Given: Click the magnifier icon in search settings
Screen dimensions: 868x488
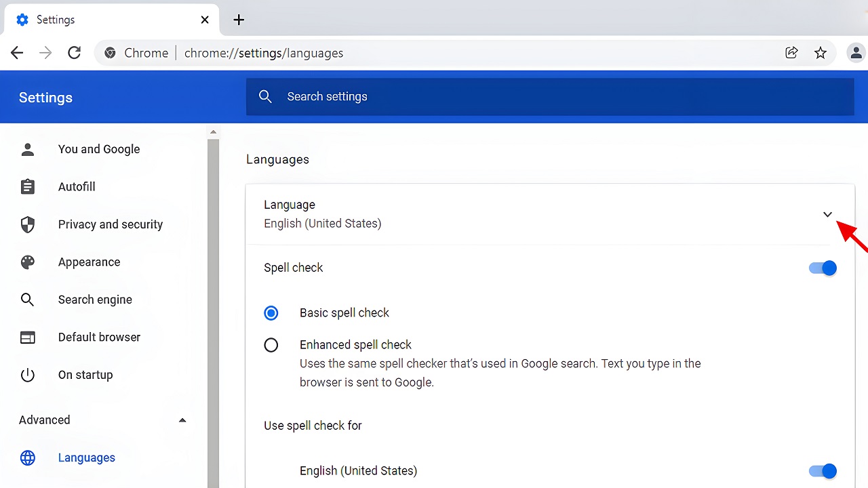Looking at the screenshot, I should pyautogui.click(x=265, y=97).
